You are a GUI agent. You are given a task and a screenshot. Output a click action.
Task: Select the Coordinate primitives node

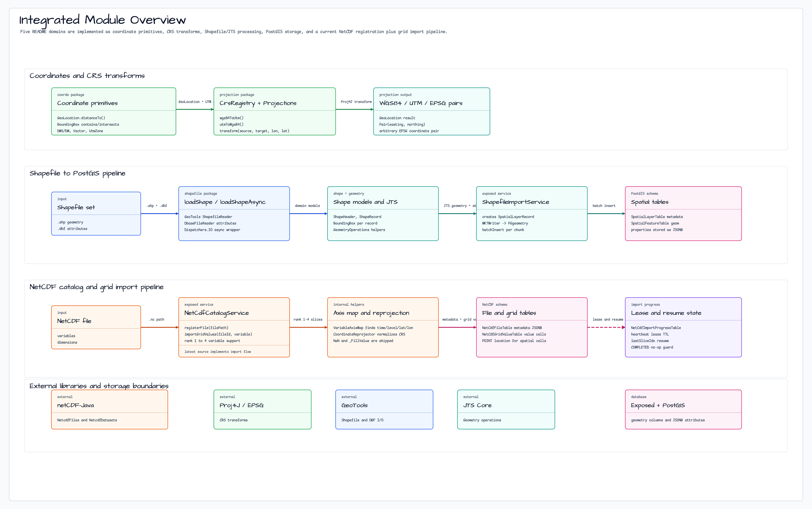pos(113,111)
